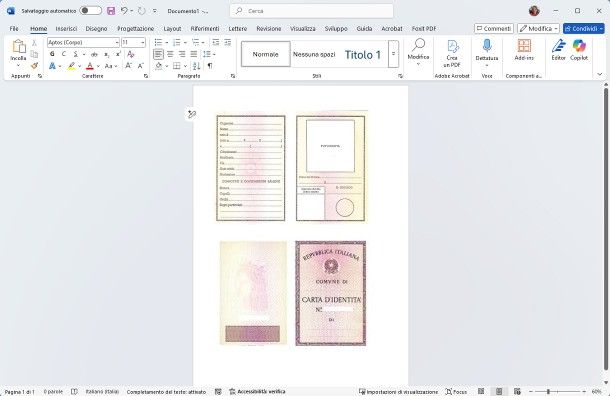The width and height of the screenshot is (610, 396).
Task: Decrease paragraph indent
Action: pyautogui.click(x=216, y=42)
